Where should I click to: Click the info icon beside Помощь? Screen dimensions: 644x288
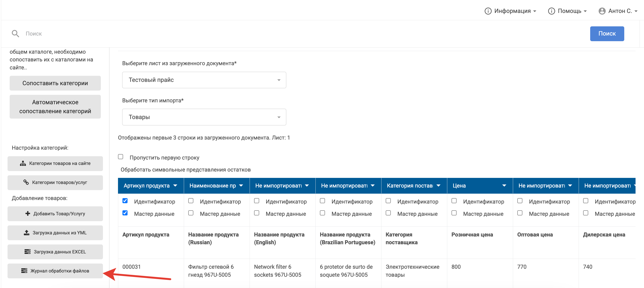pyautogui.click(x=551, y=11)
